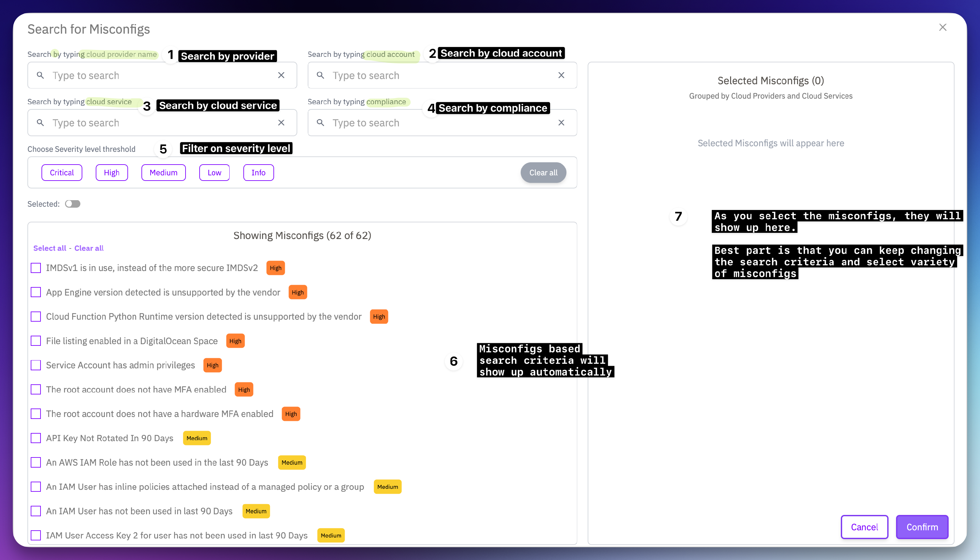Check Service Account has admin privileges

pos(36,365)
